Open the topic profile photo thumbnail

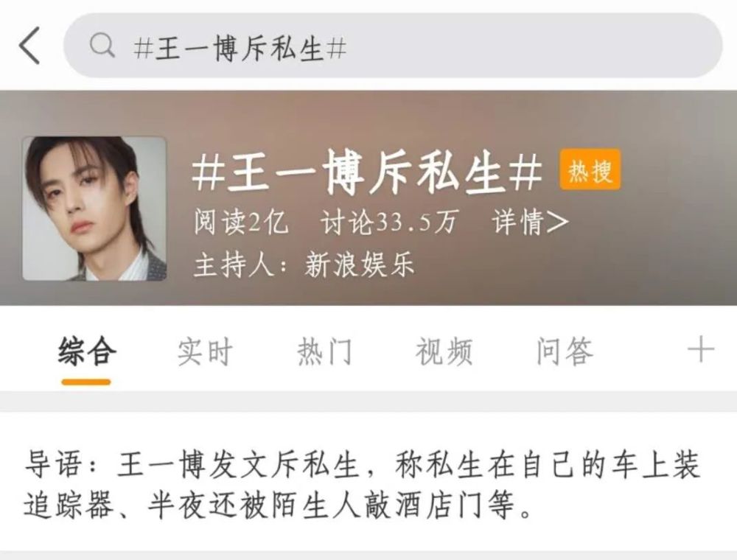[94, 209]
